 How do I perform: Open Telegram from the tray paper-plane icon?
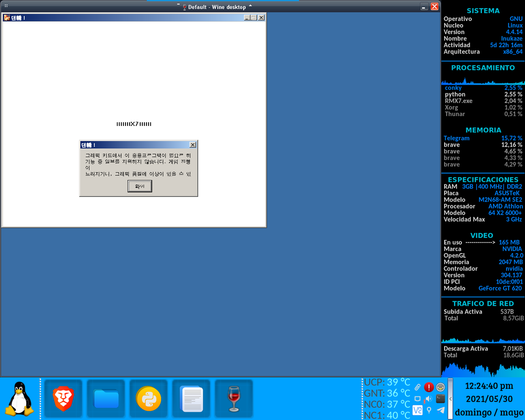coord(440,410)
